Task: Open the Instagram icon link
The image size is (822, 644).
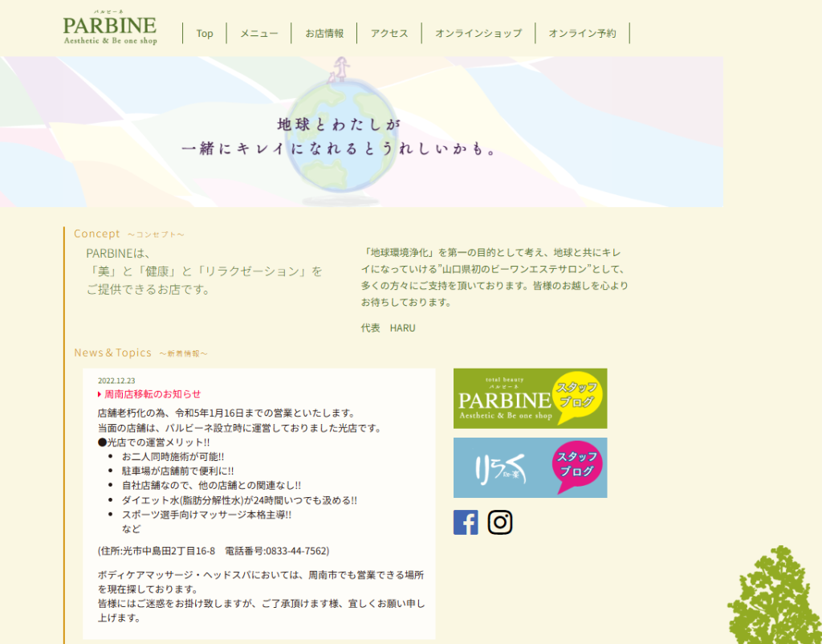Action: tap(500, 522)
